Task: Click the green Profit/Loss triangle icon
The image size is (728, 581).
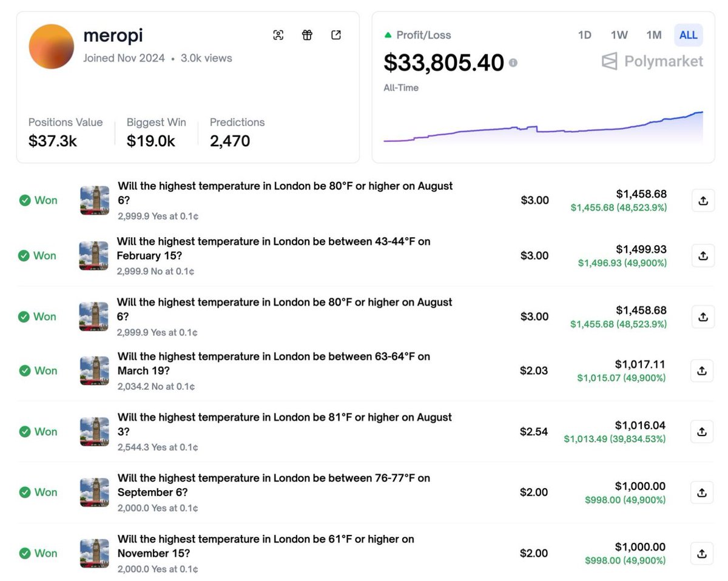Action: (388, 35)
